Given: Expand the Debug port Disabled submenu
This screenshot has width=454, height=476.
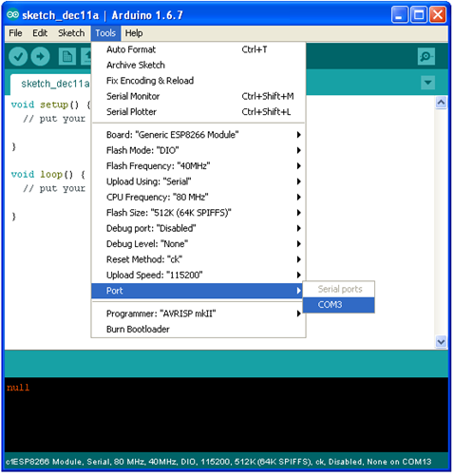Looking at the screenshot, I should (x=199, y=228).
